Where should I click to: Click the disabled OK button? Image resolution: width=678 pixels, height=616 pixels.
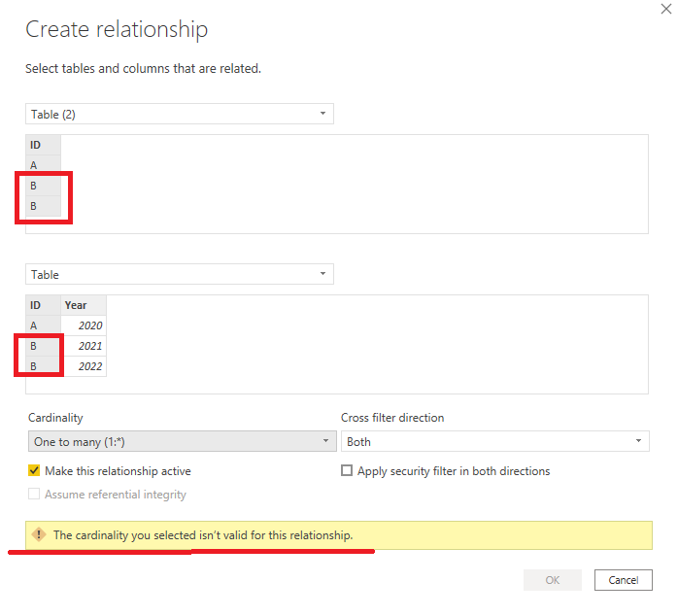(553, 580)
